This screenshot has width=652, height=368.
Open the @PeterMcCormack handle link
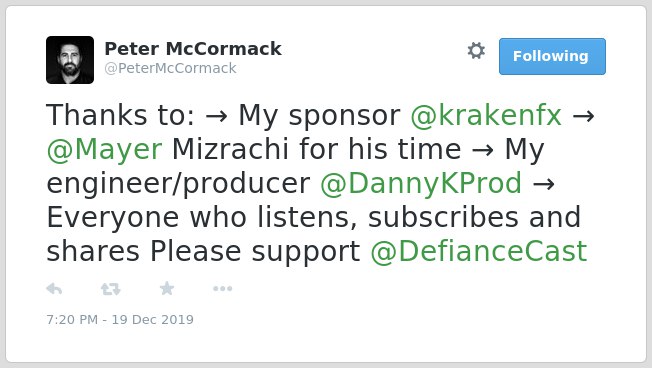[x=170, y=68]
